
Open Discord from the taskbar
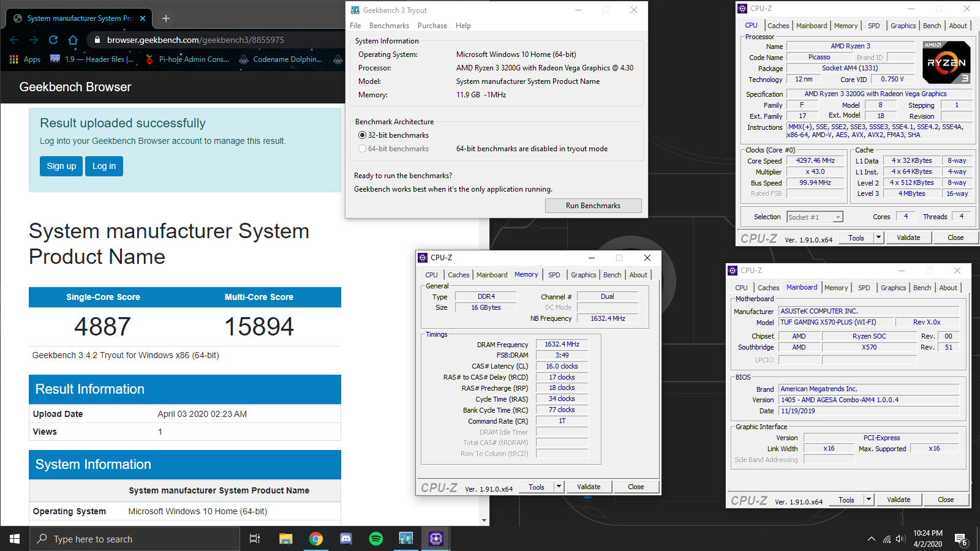point(346,539)
